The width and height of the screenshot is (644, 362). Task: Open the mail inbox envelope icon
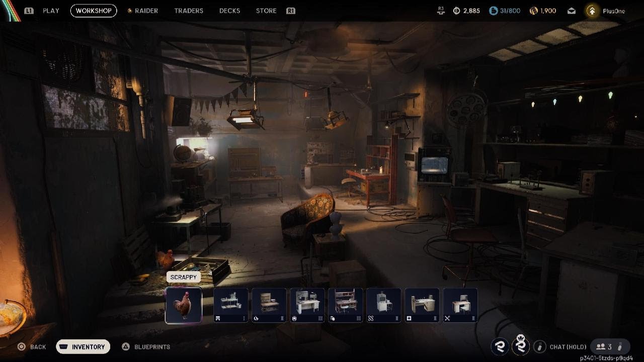572,11
